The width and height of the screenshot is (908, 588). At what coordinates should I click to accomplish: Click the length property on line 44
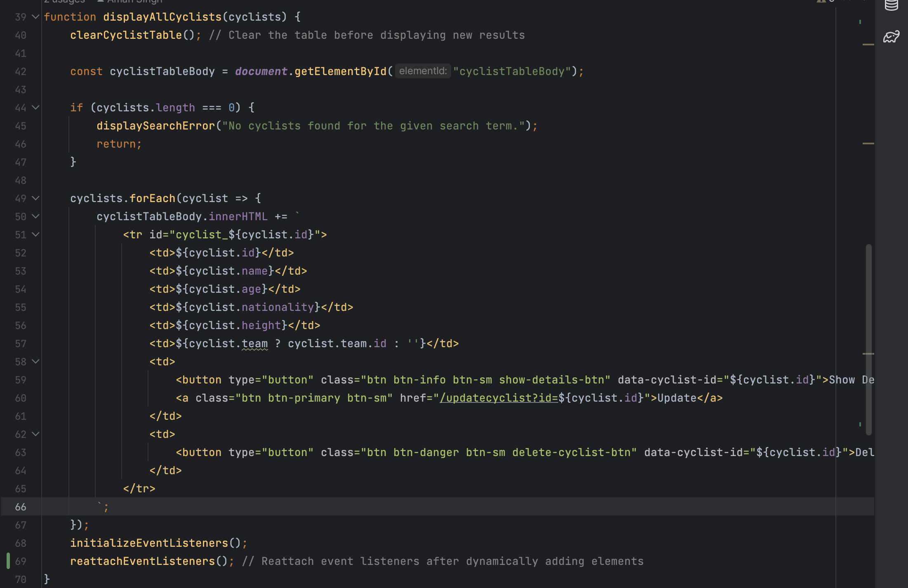pos(175,108)
